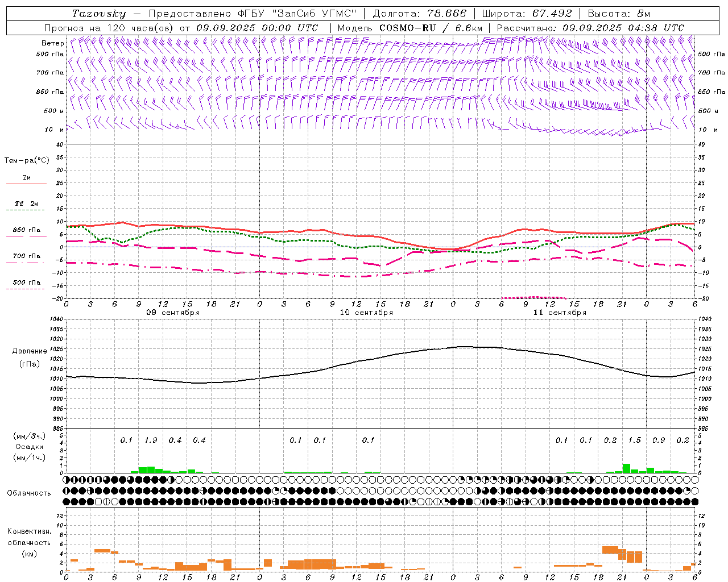Click the Осадки panel label
Viewport: 728px width, 582px height.
[29, 447]
